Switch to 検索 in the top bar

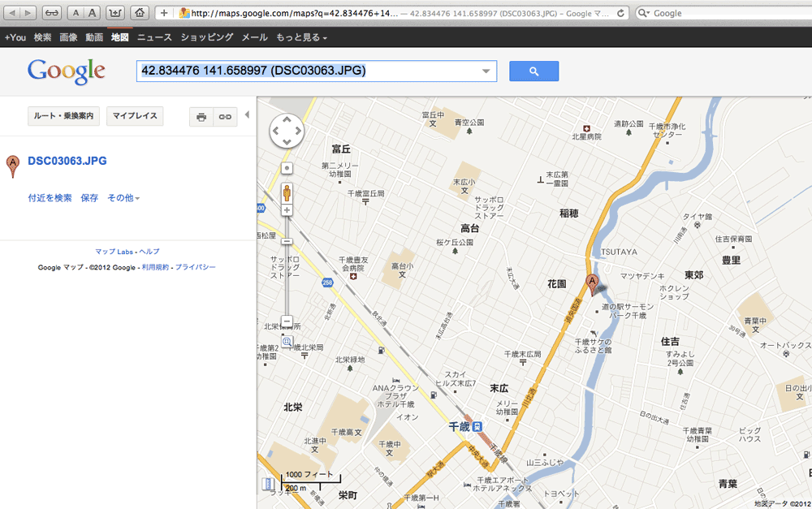(x=42, y=37)
